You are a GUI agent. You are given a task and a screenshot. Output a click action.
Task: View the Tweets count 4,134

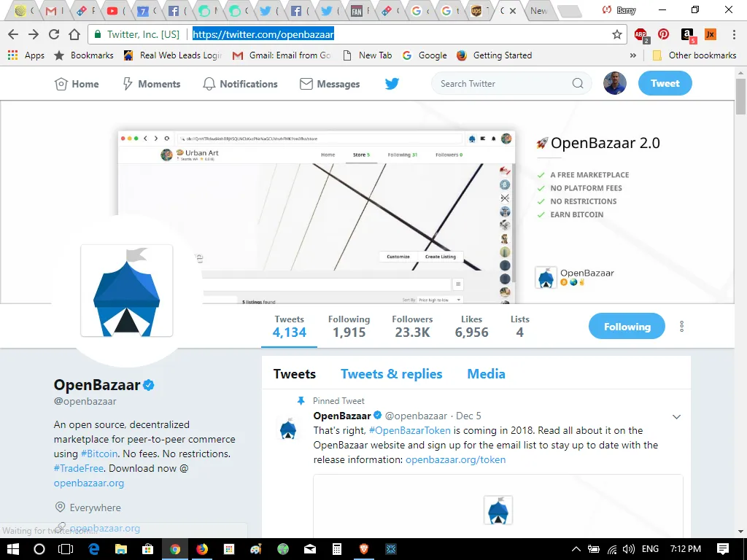click(x=289, y=326)
